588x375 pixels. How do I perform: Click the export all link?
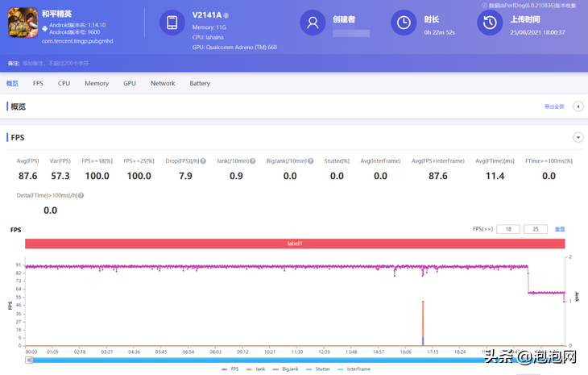pyautogui.click(x=554, y=106)
